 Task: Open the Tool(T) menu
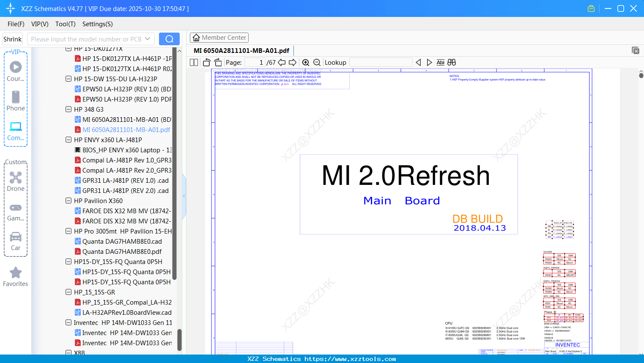tap(66, 24)
